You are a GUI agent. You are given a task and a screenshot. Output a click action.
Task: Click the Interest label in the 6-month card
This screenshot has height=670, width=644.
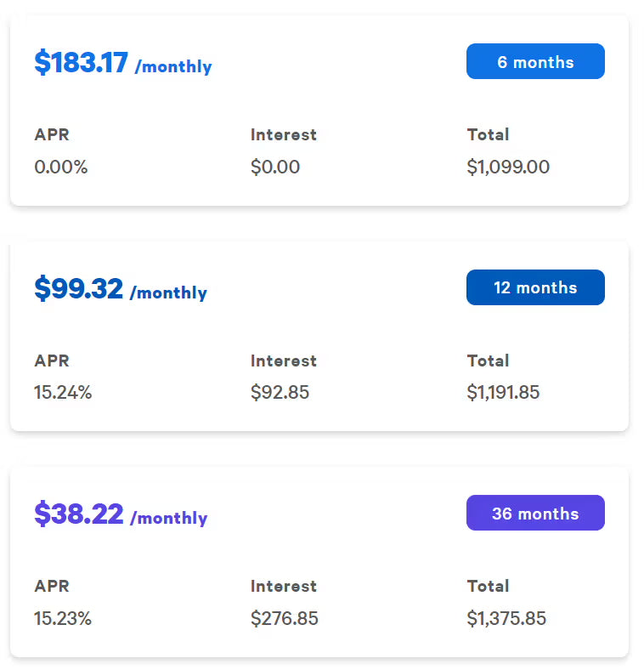[284, 134]
